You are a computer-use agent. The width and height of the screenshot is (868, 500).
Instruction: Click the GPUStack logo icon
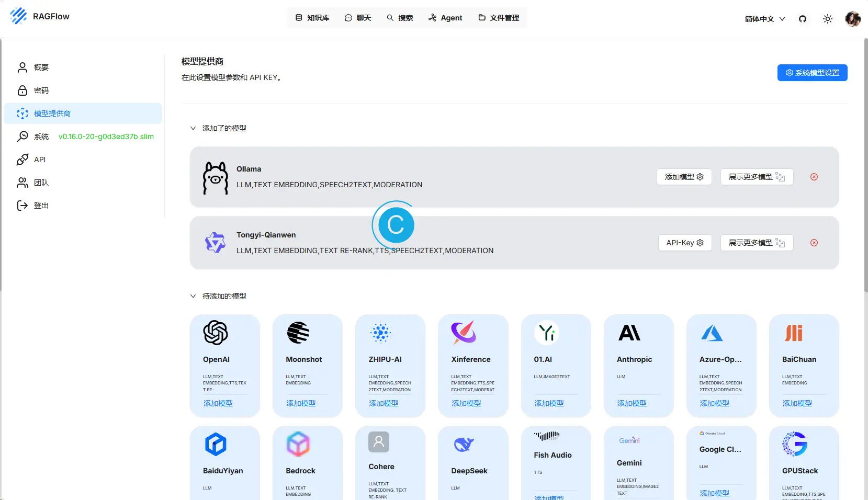coord(795,444)
